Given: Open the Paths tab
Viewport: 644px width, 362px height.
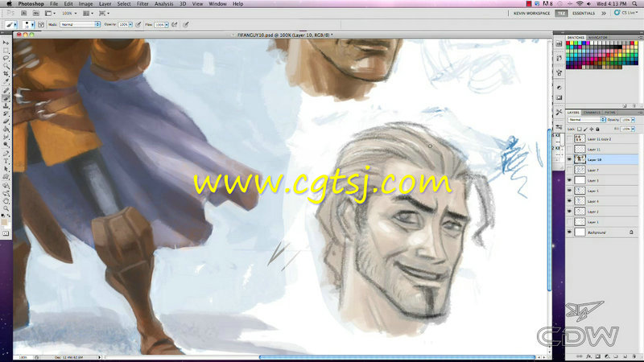Looking at the screenshot, I should (610, 112).
